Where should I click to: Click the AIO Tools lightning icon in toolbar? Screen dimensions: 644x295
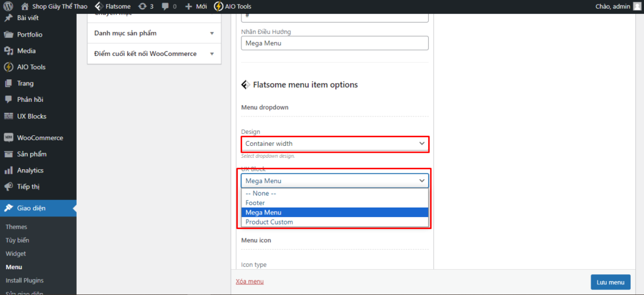pyautogui.click(x=218, y=6)
